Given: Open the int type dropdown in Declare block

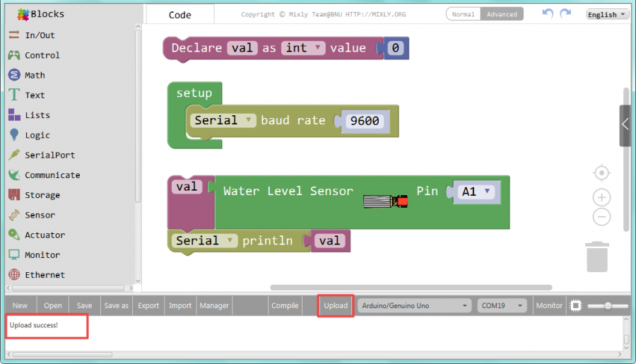Looking at the screenshot, I should [303, 48].
